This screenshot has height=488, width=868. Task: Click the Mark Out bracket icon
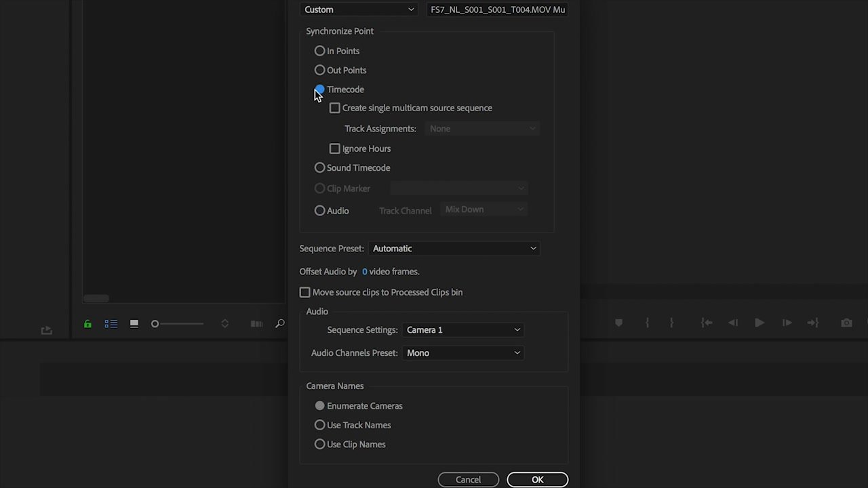(671, 323)
